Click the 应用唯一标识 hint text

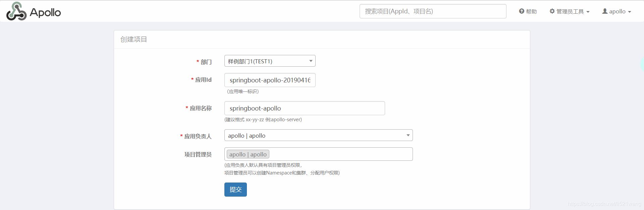coord(243,91)
